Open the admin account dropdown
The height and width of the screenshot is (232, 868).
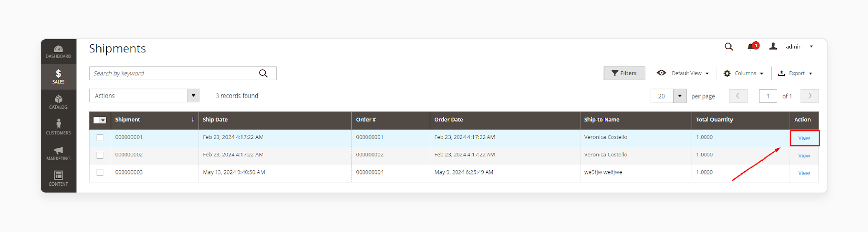811,47
